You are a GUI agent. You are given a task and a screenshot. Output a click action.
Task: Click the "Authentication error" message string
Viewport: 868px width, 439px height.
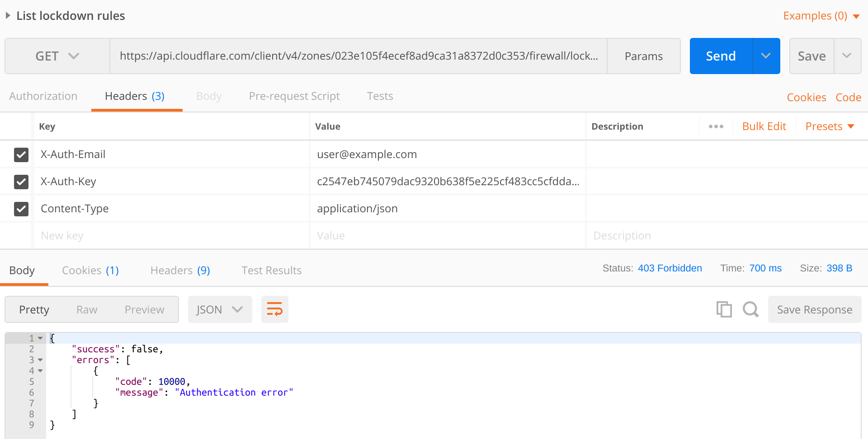[234, 392]
